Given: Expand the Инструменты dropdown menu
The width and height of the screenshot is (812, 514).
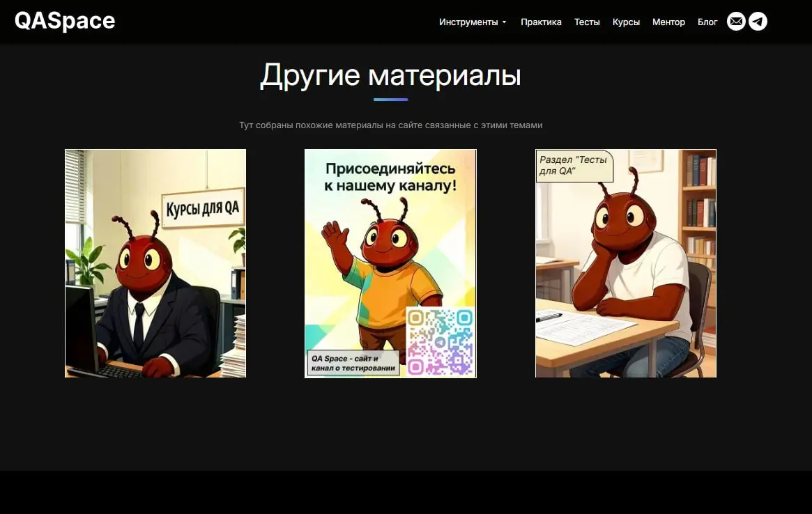Looking at the screenshot, I should tap(473, 22).
